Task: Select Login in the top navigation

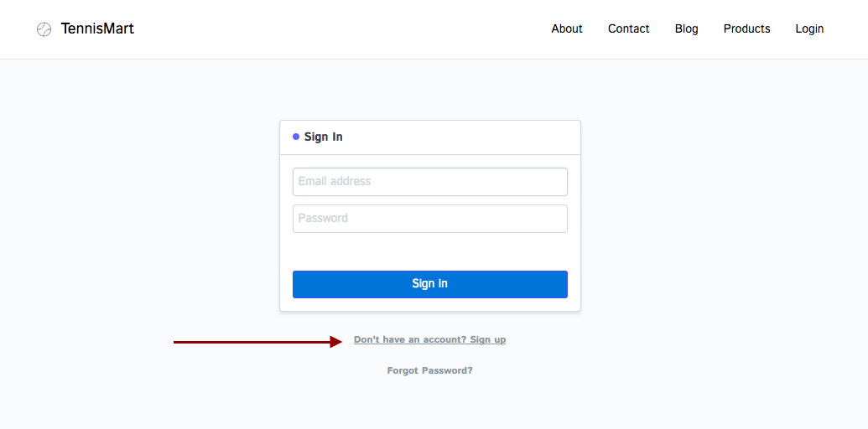Action: 809,28
